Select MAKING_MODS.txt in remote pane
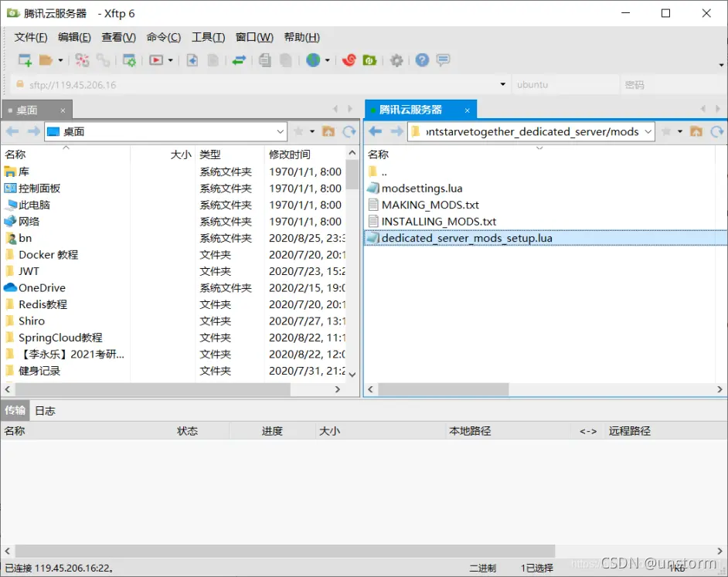Image resolution: width=728 pixels, height=577 pixels. (430, 205)
